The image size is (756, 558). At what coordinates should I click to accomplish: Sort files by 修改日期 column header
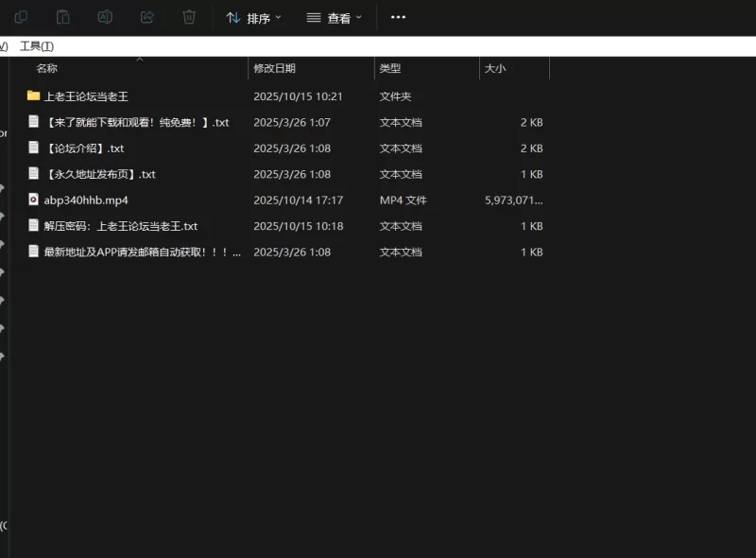275,69
